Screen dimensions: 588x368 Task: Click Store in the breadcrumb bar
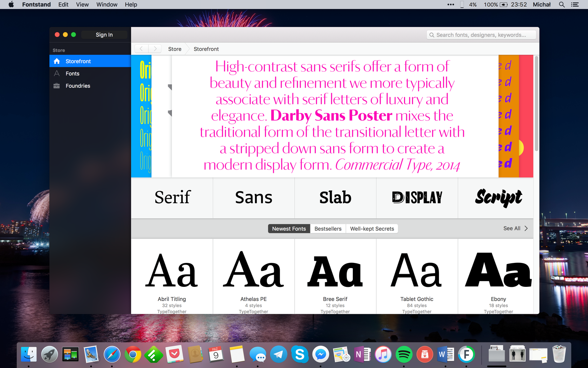click(175, 49)
